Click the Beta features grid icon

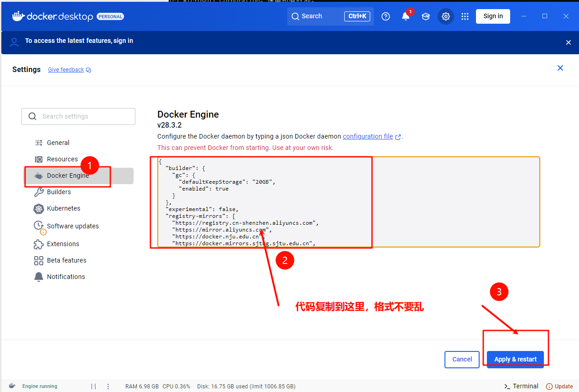tap(39, 260)
